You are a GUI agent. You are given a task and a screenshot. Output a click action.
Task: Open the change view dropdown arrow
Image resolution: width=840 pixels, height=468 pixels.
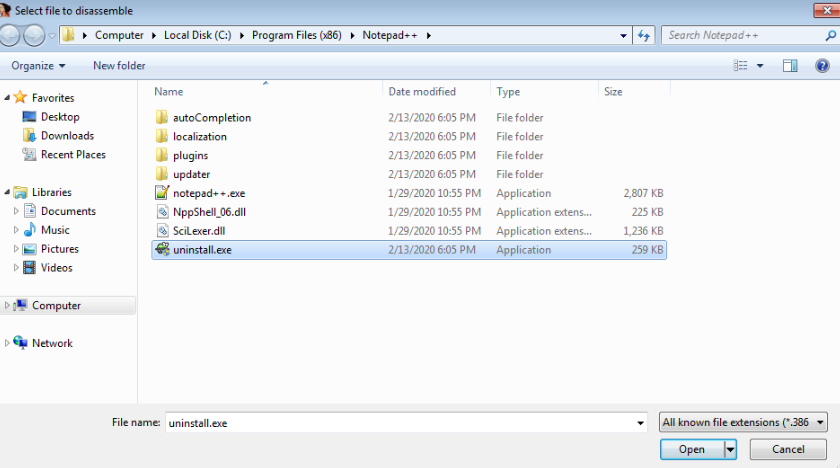[760, 66]
